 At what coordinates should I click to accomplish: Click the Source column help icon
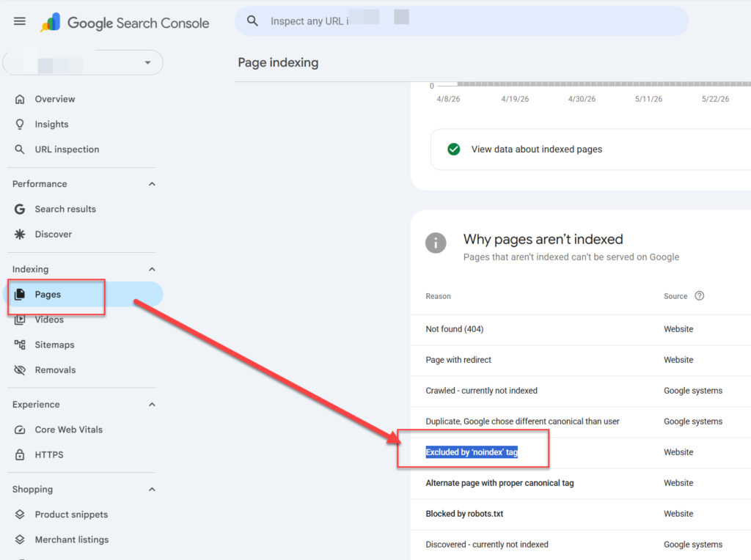(x=699, y=296)
